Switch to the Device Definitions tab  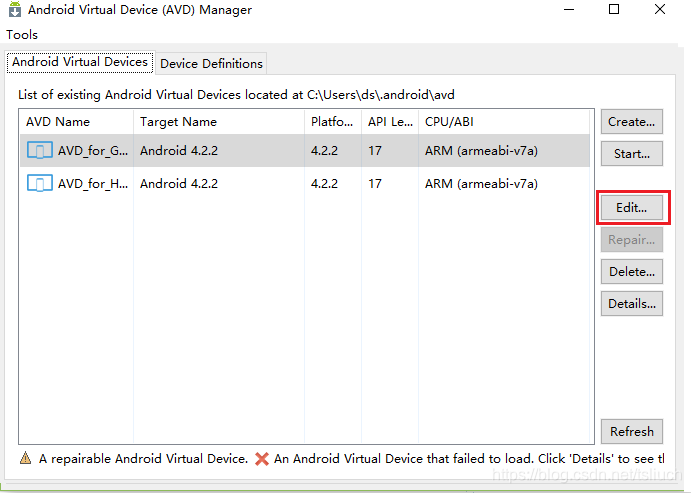(x=211, y=64)
